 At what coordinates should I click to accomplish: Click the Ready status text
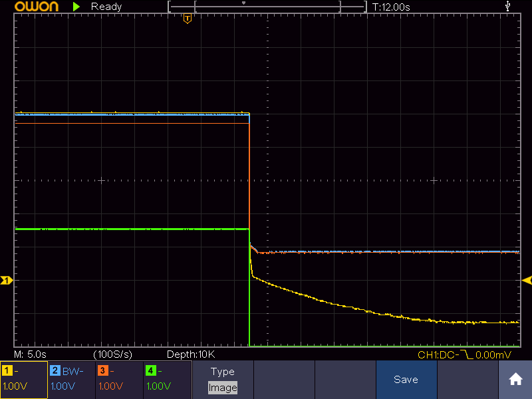(106, 7)
